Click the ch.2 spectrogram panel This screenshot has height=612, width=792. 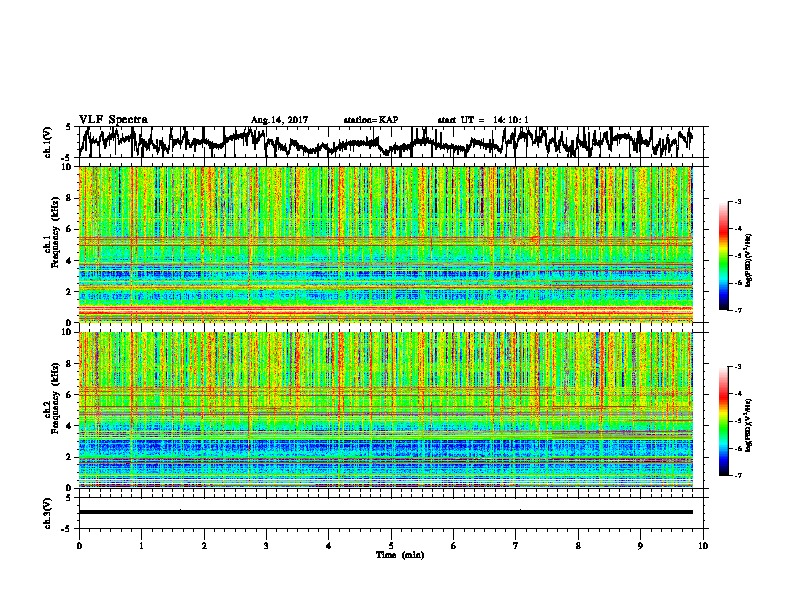pyautogui.click(x=386, y=410)
